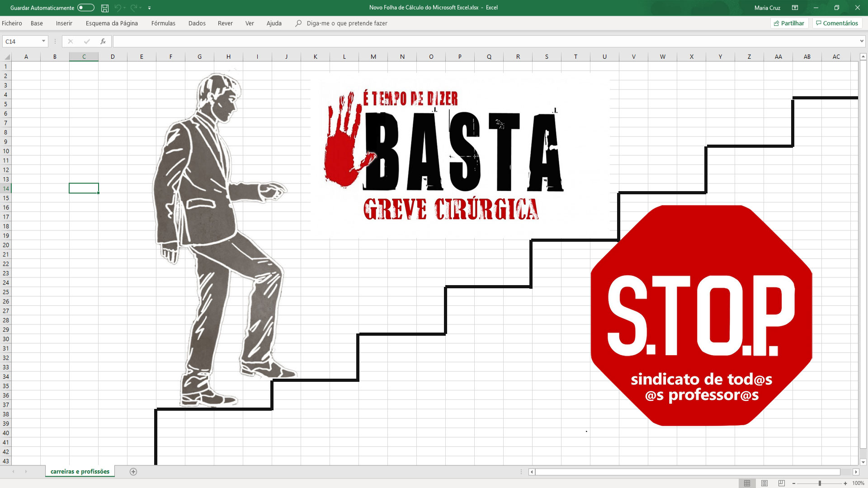Switch to Normal view icon

[747, 483]
